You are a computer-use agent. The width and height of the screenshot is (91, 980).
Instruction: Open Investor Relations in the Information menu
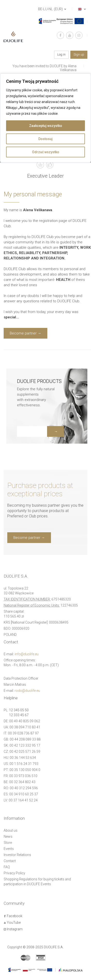(x=17, y=855)
